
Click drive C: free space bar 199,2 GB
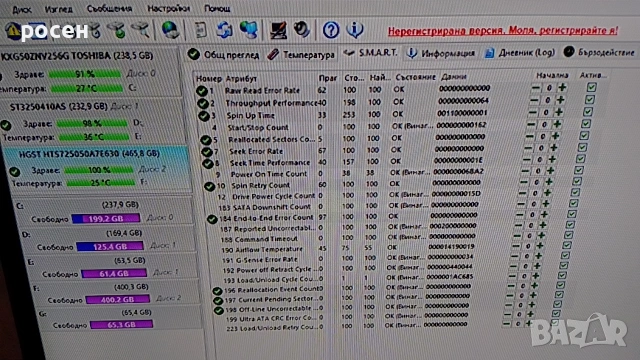pos(106,219)
